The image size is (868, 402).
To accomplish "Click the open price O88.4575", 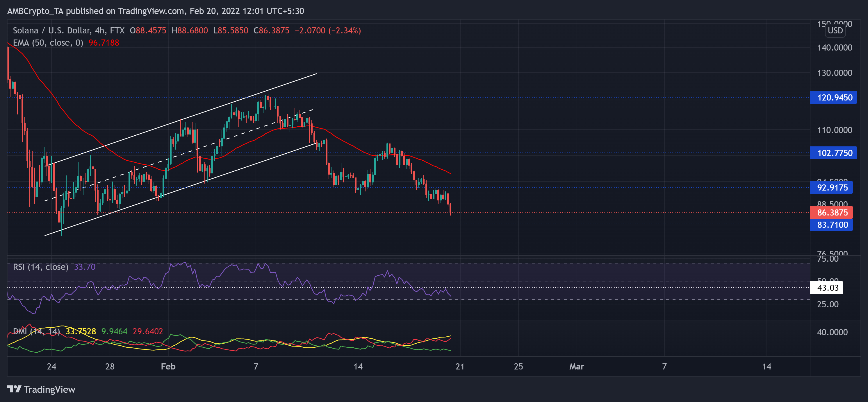I will pyautogui.click(x=148, y=30).
